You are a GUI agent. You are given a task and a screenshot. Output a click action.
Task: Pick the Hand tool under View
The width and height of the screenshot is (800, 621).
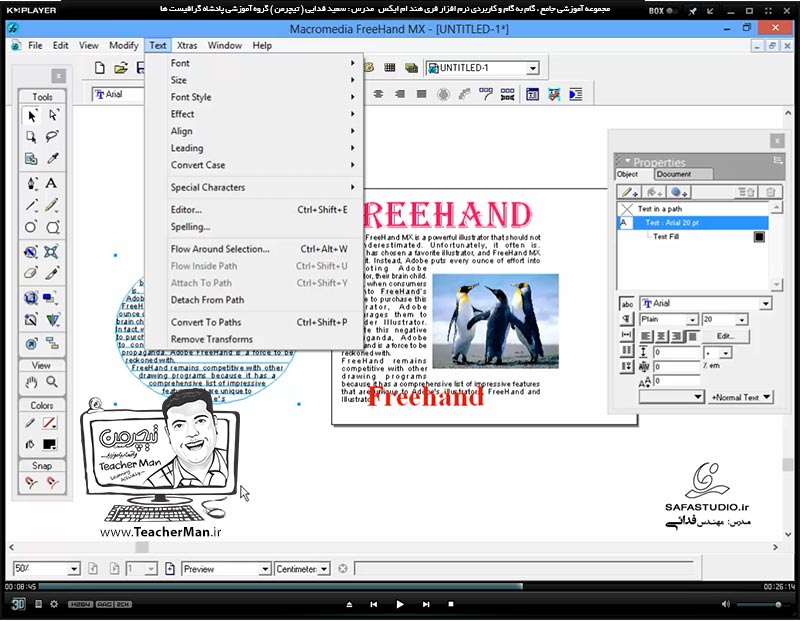point(32,382)
